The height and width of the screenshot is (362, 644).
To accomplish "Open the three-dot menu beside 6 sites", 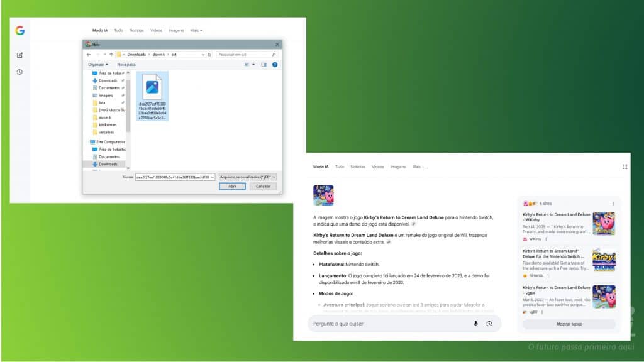I will (x=613, y=204).
